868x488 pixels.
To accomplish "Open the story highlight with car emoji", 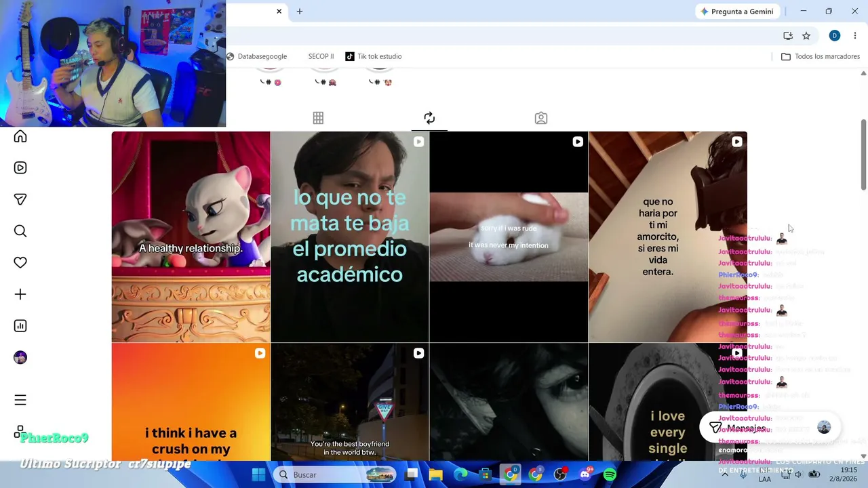I will click(325, 76).
